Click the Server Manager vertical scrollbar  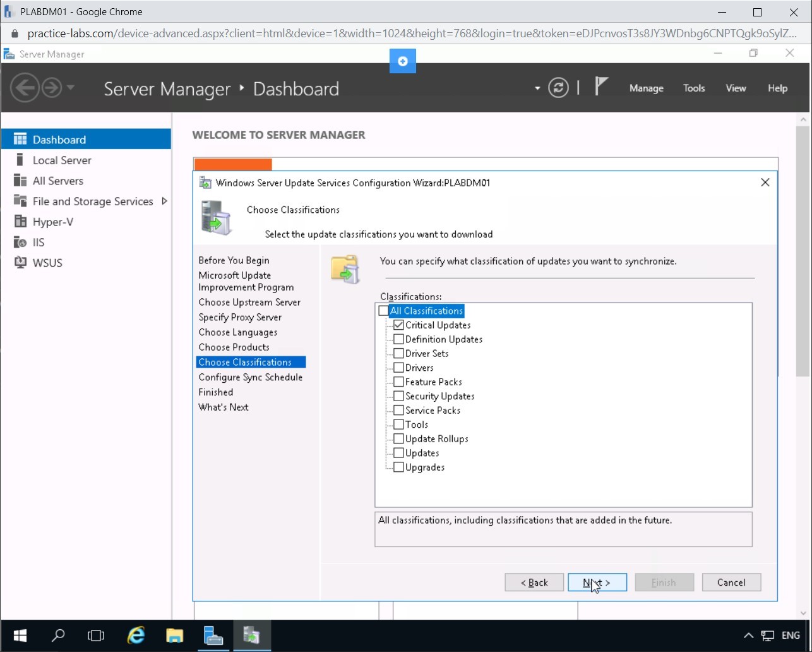(x=803, y=253)
